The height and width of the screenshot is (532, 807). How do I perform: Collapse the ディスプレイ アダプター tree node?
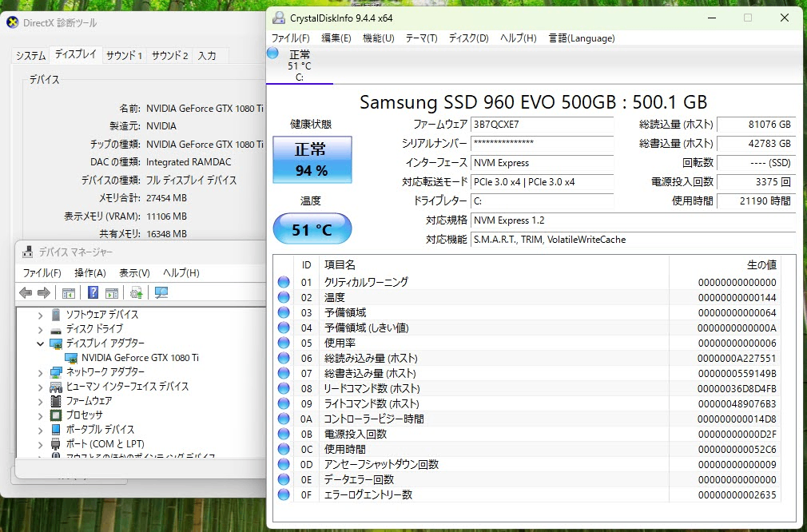coord(40,343)
